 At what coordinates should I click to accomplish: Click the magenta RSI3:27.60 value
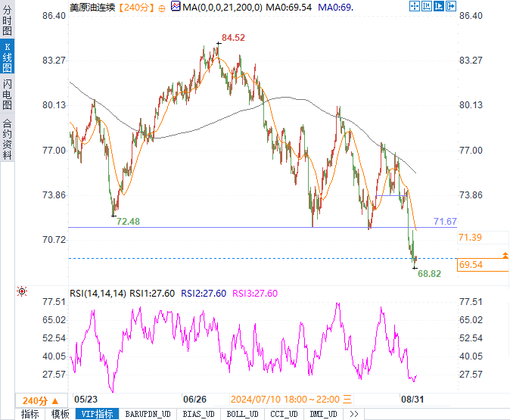pos(255,294)
